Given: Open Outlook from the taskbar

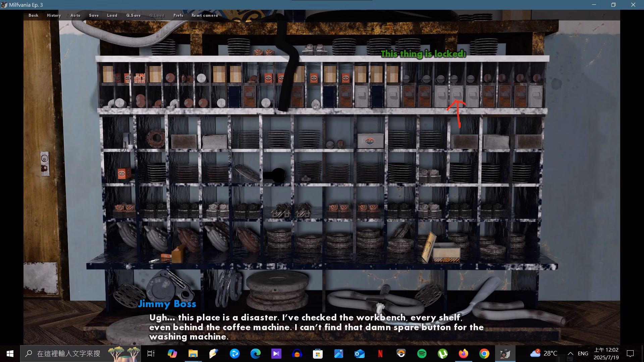Looking at the screenshot, I should (359, 354).
